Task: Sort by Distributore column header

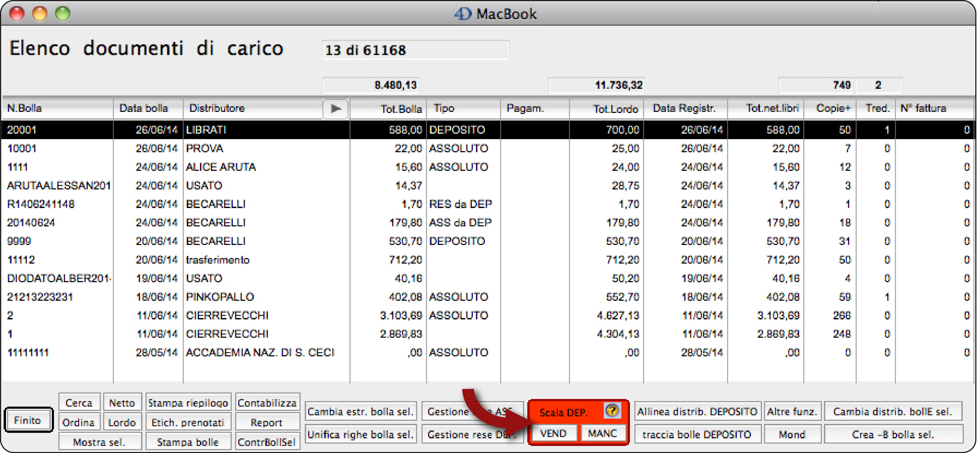Action: [x=253, y=108]
